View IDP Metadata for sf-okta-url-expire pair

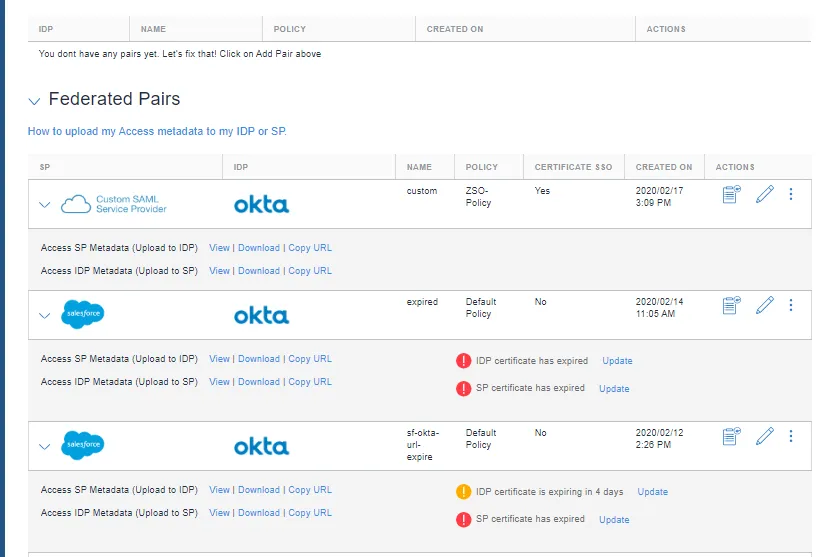coord(219,513)
